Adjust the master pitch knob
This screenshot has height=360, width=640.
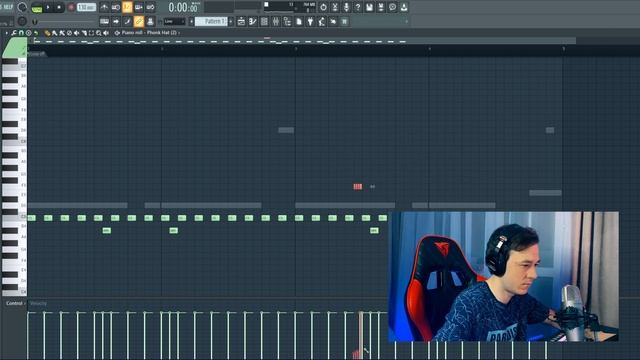(22, 21)
